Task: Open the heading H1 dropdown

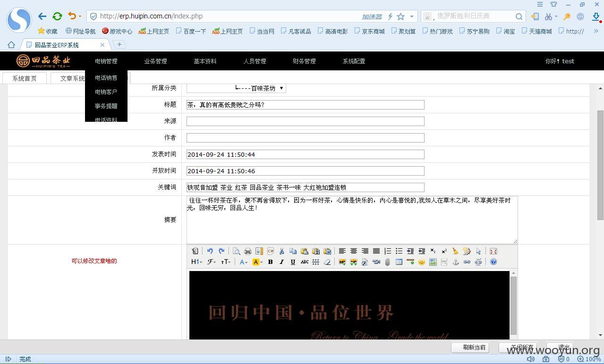Action: click(196, 262)
